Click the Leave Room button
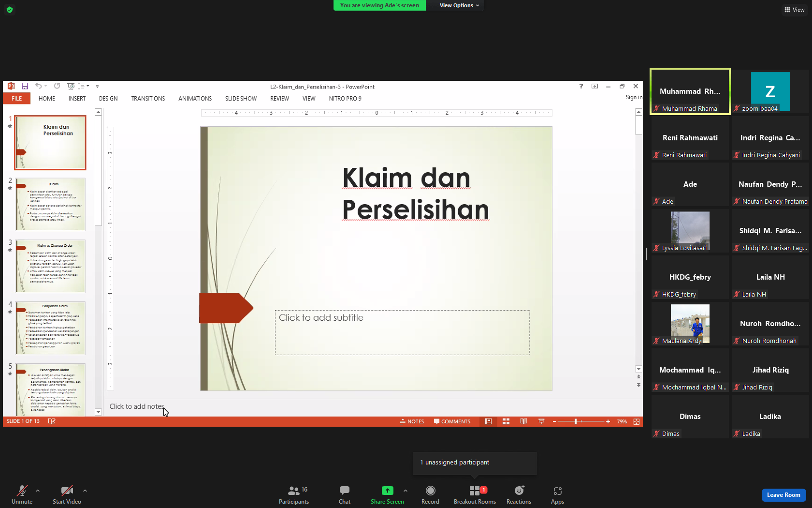This screenshot has width=812, height=508. click(783, 495)
